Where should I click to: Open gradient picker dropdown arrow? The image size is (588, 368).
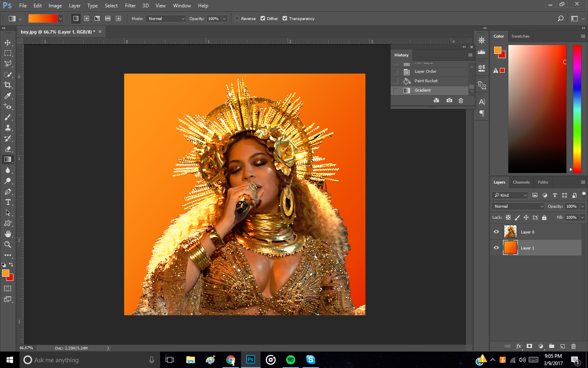tap(60, 18)
